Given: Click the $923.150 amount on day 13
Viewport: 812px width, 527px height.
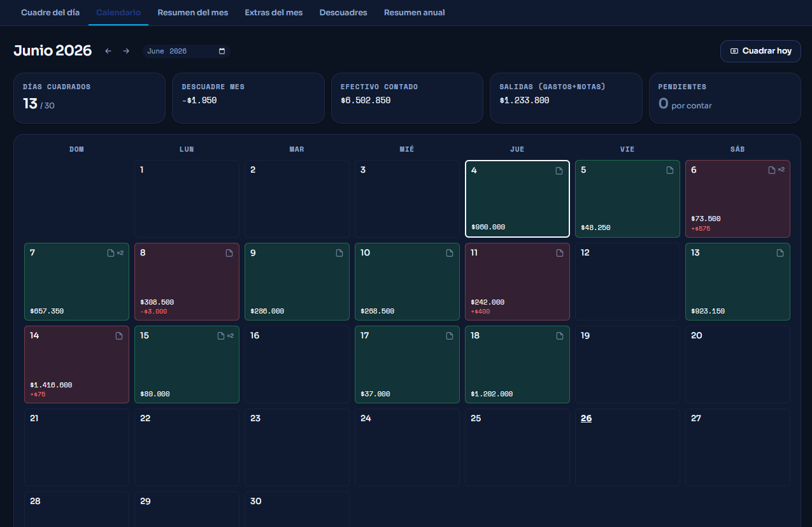Looking at the screenshot, I should coord(708,312).
